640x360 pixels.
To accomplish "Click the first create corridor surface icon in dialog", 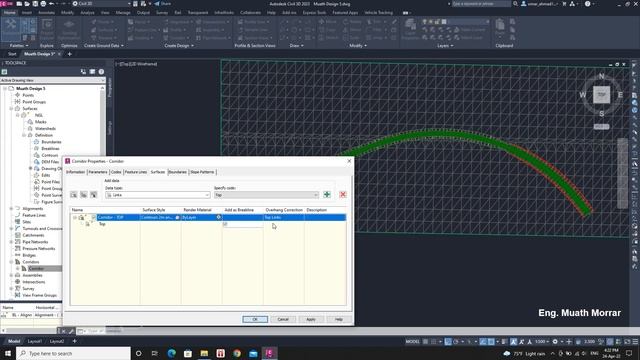I will point(74,195).
